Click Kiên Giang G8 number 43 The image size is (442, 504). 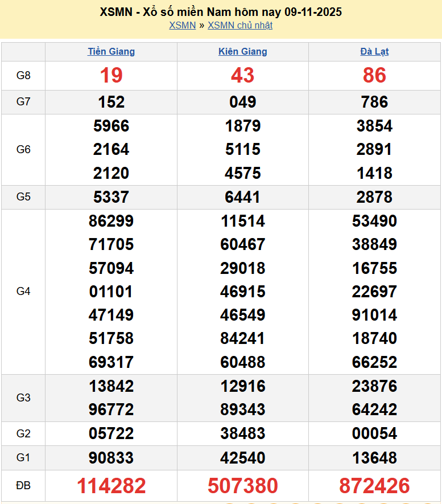pos(242,75)
